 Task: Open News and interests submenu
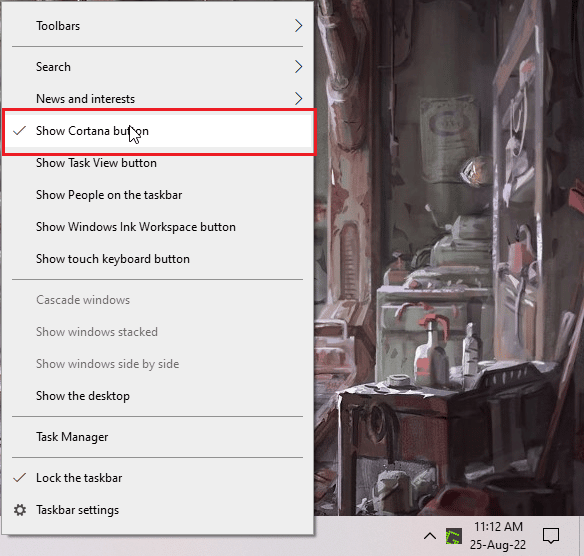pyautogui.click(x=157, y=99)
